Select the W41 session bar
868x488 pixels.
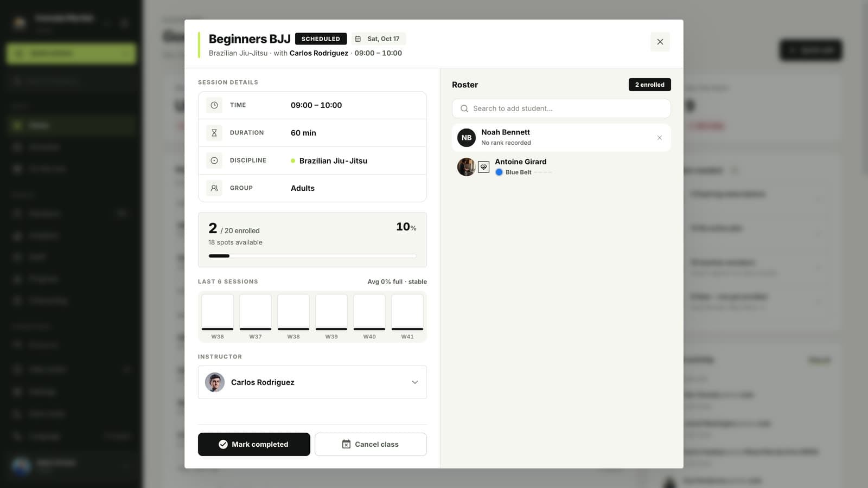point(407,312)
